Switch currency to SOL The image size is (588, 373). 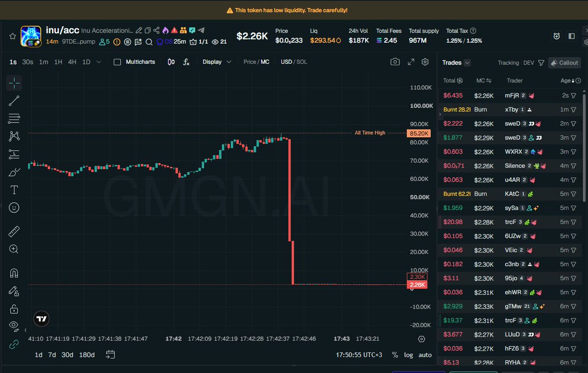(x=302, y=62)
